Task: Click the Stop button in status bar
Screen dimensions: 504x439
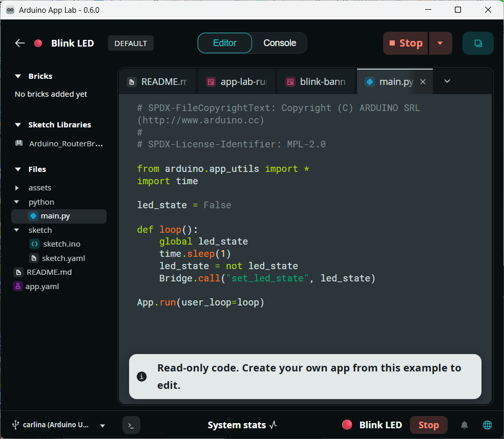Action: click(x=428, y=425)
